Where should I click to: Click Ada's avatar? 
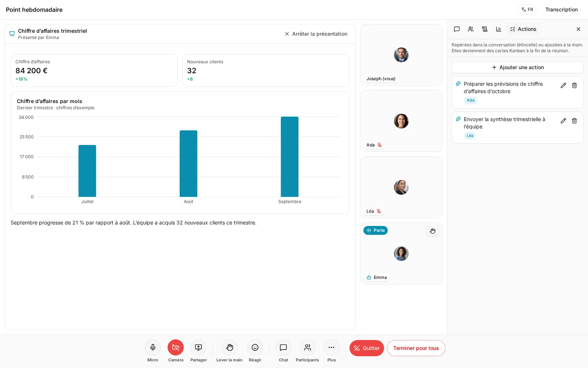pyautogui.click(x=401, y=121)
